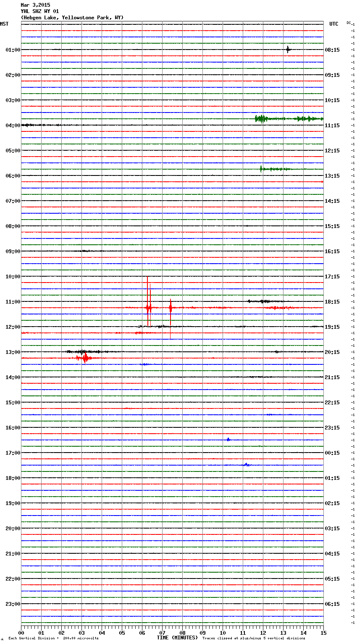Click the 13:15 UTC time label
This screenshot has width=357, height=644.
(332, 176)
